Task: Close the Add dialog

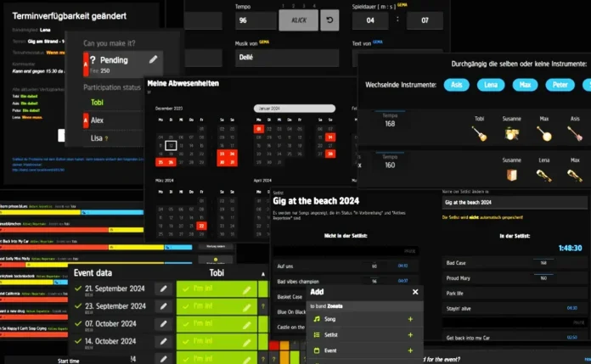Action: pos(415,292)
